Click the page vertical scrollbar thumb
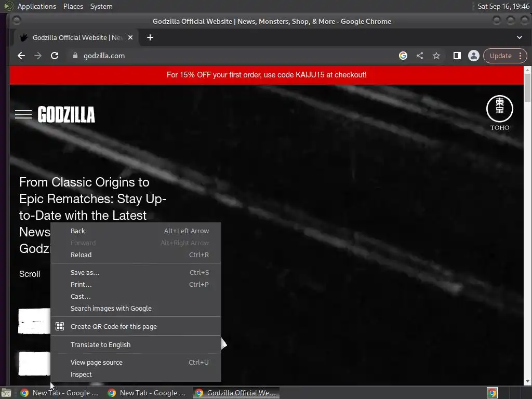 (x=527, y=87)
